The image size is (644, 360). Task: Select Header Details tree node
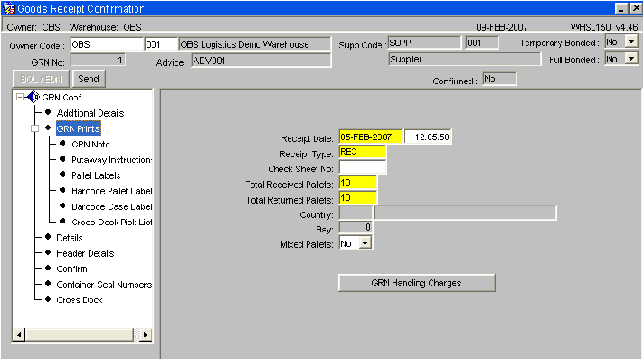(85, 253)
